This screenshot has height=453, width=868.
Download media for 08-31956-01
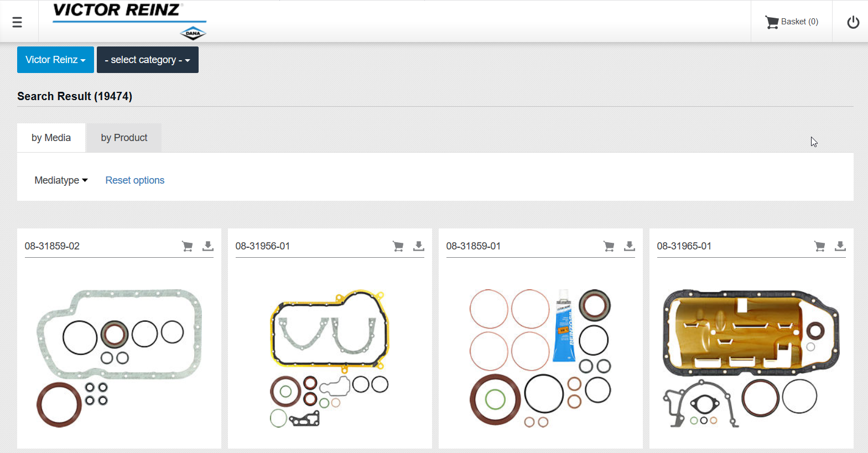click(x=419, y=246)
